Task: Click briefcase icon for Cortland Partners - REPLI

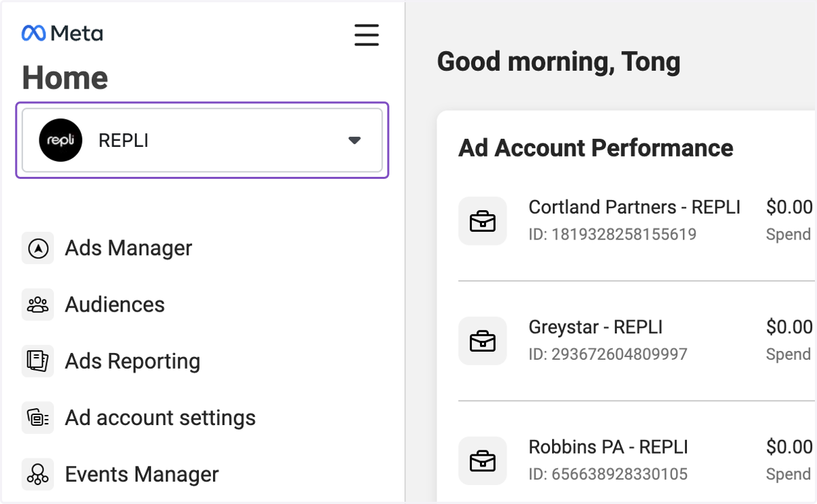Action: tap(483, 221)
